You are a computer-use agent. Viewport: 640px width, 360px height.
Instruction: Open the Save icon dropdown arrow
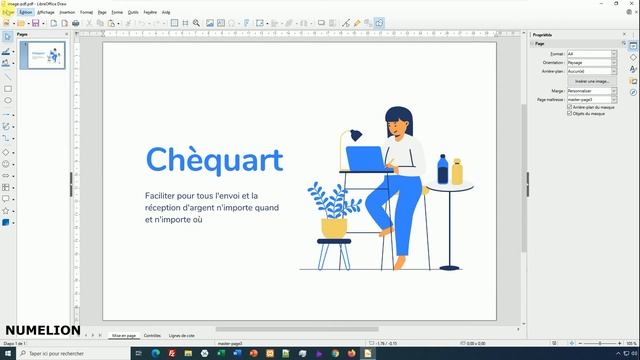[43, 24]
